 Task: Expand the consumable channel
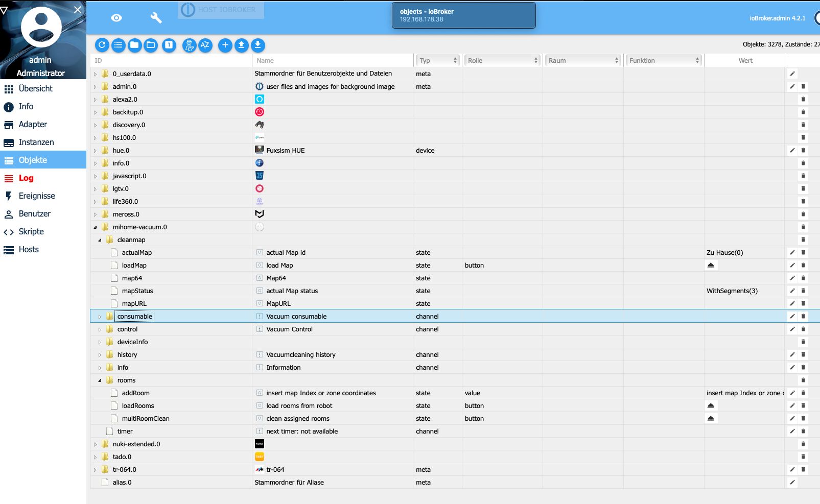tap(100, 317)
